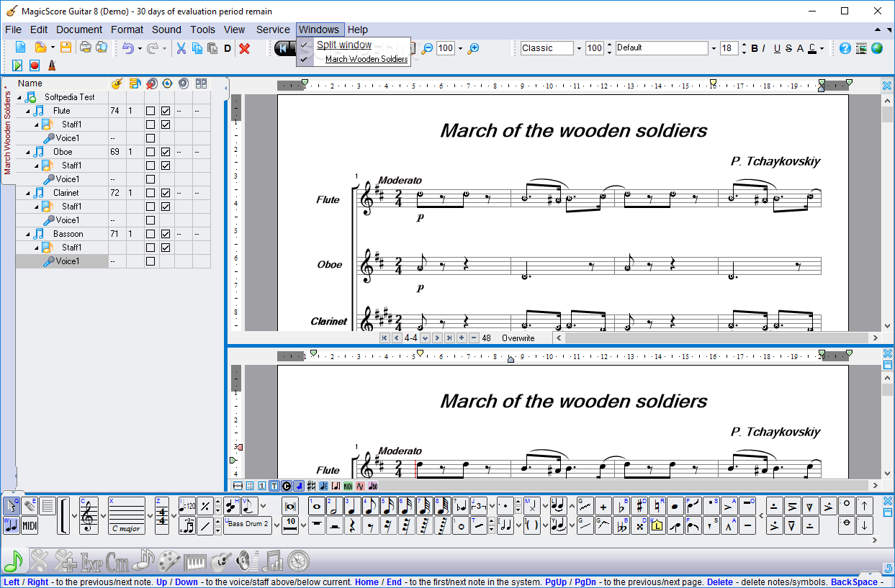Click the MIDI input button
895x588 pixels.
30,525
